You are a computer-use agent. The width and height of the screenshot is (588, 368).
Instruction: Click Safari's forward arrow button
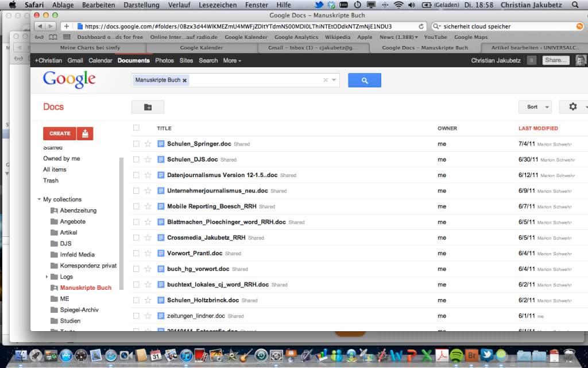(x=51, y=26)
